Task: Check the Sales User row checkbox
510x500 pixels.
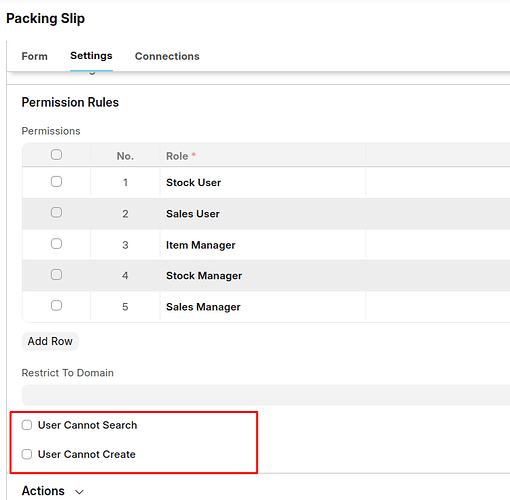Action: pos(56,212)
